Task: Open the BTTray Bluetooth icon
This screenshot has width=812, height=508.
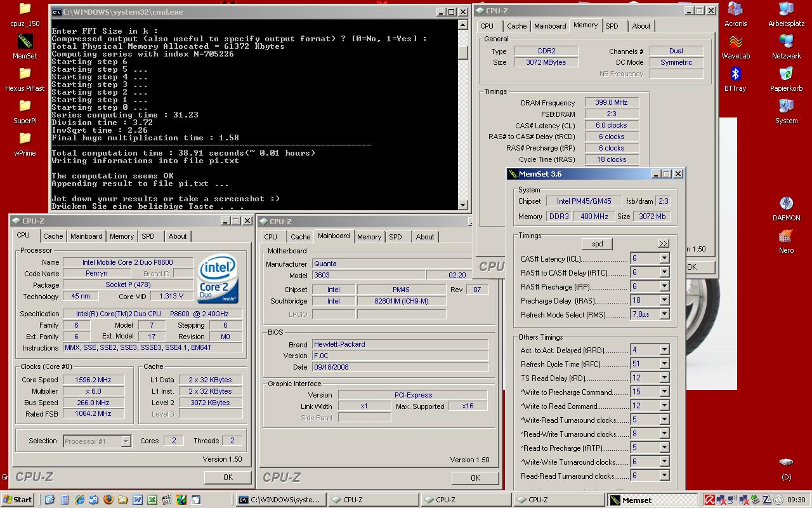Action: tap(735, 79)
